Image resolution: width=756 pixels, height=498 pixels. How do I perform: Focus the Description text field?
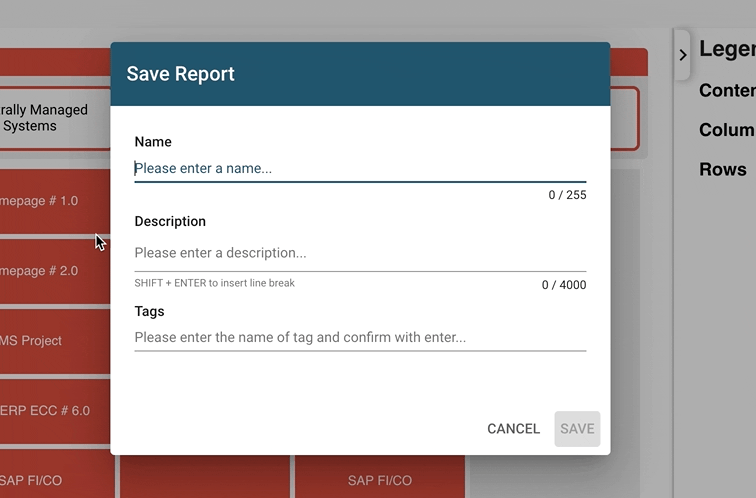coord(360,253)
